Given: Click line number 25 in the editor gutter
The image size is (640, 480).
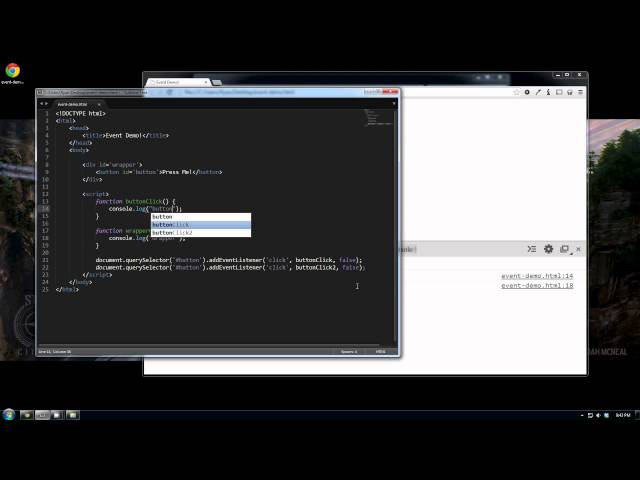Looking at the screenshot, I should click(45, 289).
